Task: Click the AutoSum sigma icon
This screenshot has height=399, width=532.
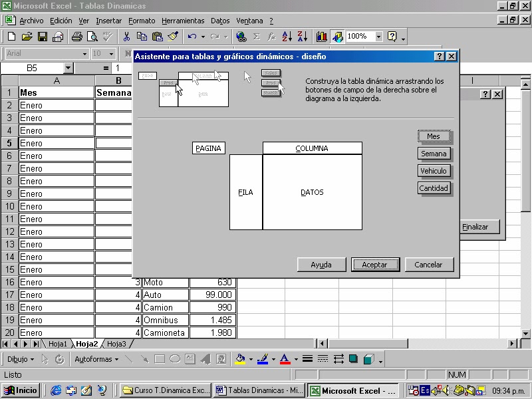Action: [257, 37]
